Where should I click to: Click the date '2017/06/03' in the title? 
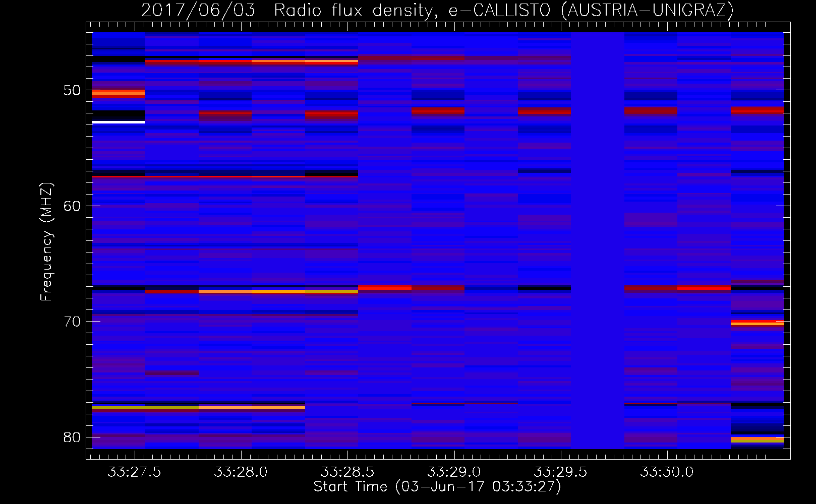coord(198,11)
